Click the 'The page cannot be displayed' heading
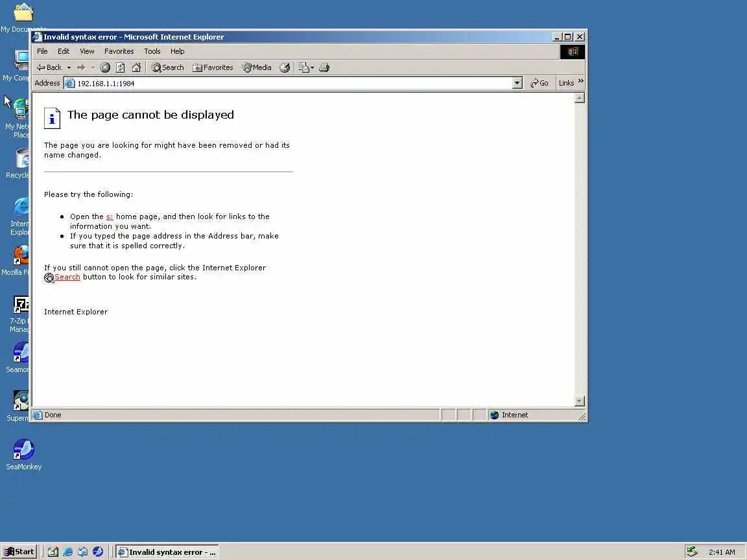Image resolution: width=747 pixels, height=560 pixels. pyautogui.click(x=150, y=115)
